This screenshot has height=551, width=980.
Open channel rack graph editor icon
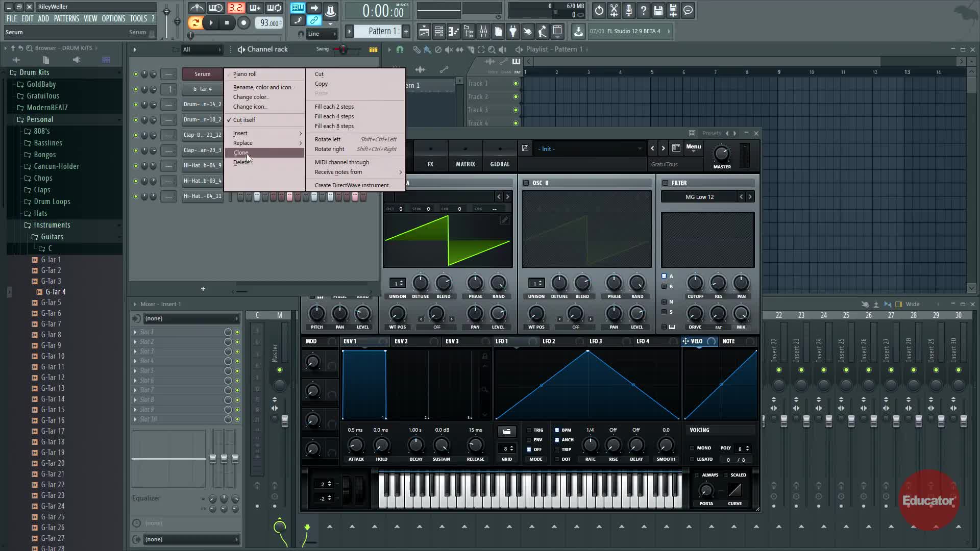pos(373,49)
